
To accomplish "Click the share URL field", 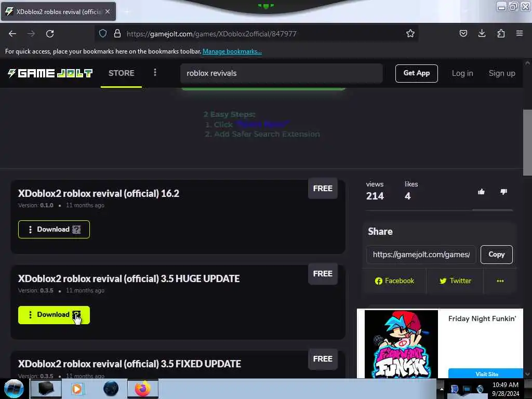I will pyautogui.click(x=421, y=255).
